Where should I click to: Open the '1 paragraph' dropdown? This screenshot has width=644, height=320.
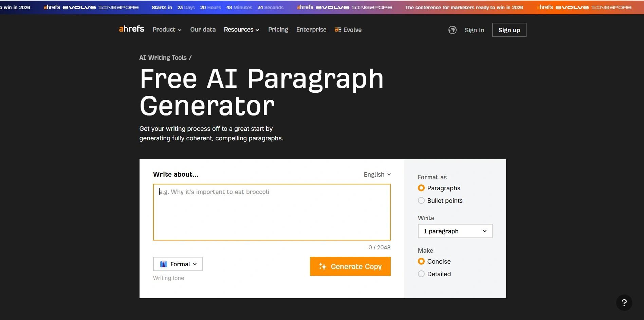pos(455,231)
